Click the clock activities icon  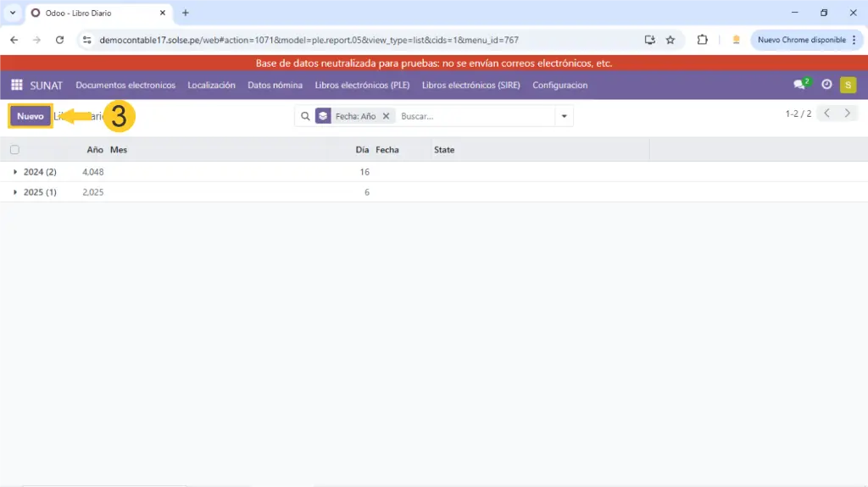(826, 85)
